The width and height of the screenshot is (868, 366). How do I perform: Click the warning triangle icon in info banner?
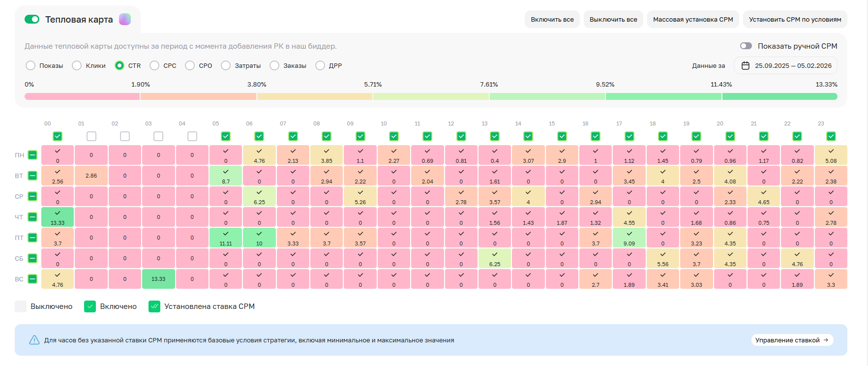click(x=34, y=340)
